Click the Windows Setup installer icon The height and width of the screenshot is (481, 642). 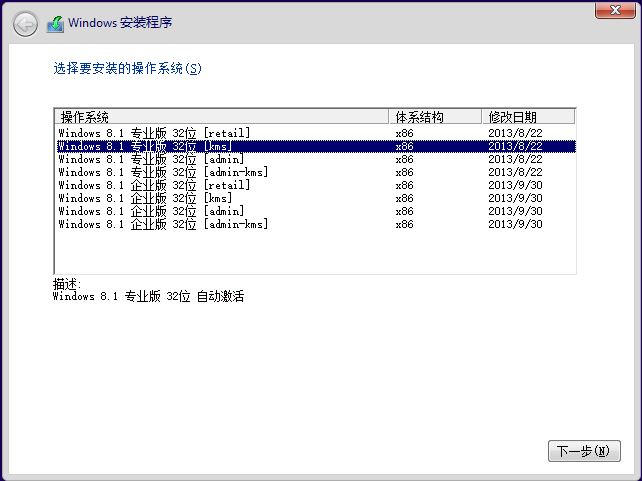point(55,24)
